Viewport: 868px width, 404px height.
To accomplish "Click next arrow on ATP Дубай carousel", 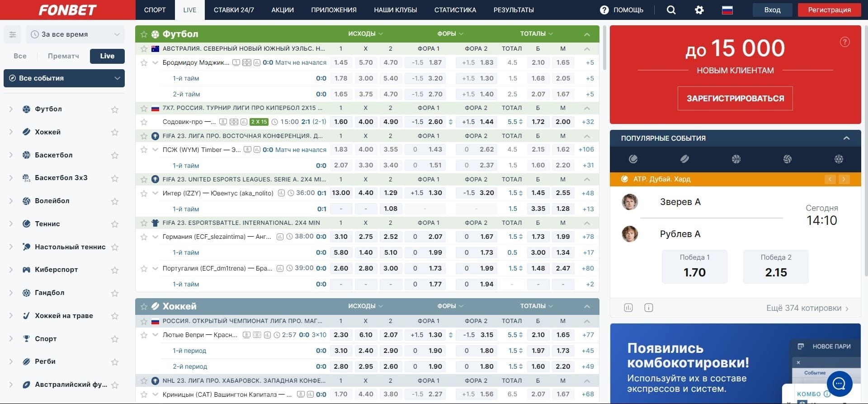I will [x=844, y=179].
